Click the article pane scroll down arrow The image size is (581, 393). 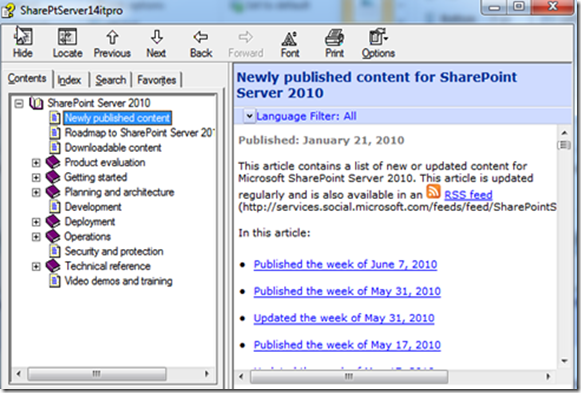coord(564,360)
